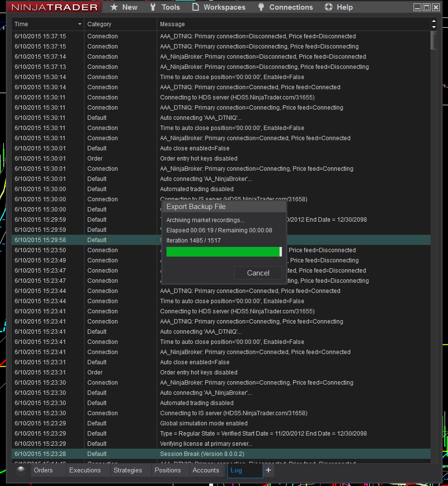Click the lifebuoy icon beside Help
This screenshot has height=486, width=448.
point(329,7)
